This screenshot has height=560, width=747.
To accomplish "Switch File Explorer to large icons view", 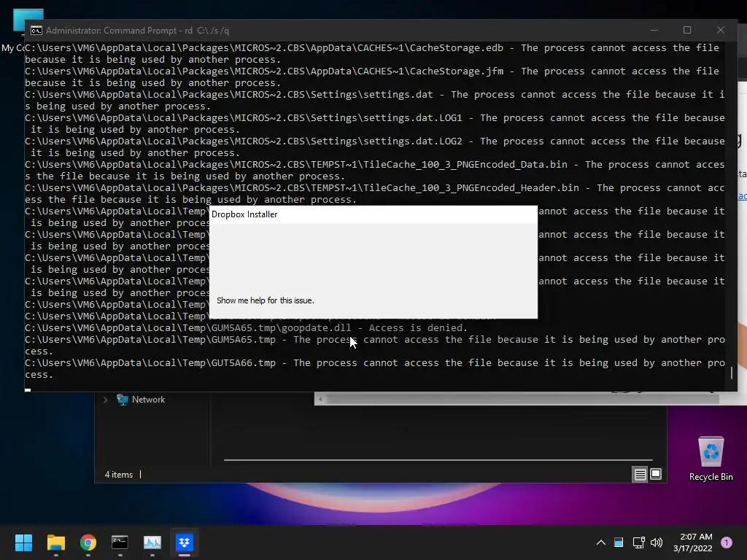I will click(x=656, y=474).
